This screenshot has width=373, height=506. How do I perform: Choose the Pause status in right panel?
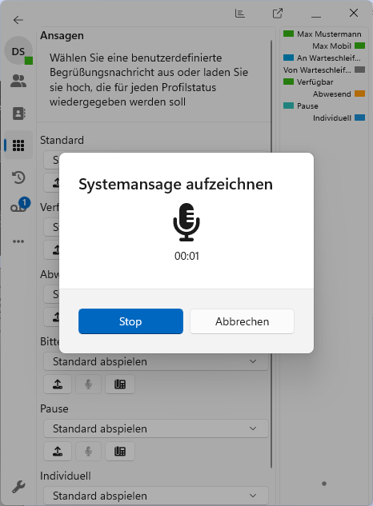307,106
